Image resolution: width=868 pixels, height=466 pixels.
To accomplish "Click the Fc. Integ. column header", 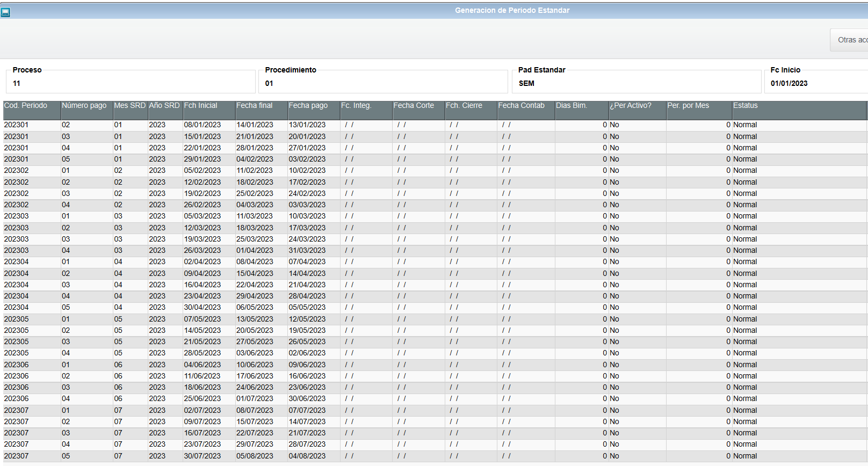I will [x=366, y=110].
